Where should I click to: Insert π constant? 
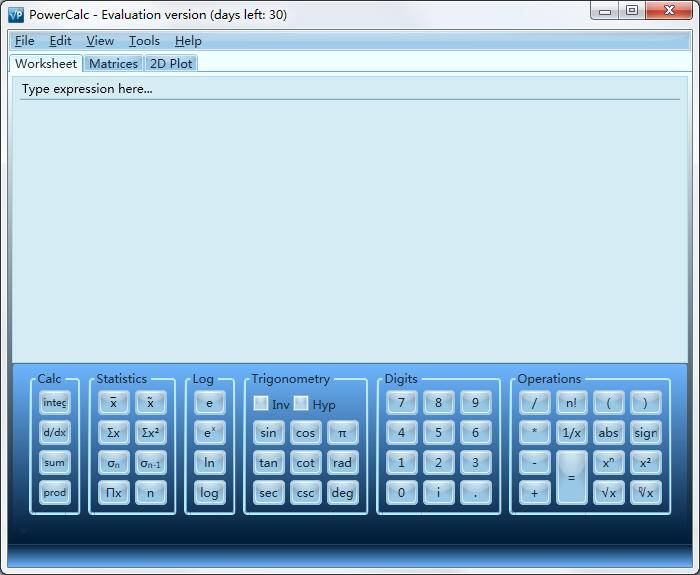pyautogui.click(x=342, y=433)
